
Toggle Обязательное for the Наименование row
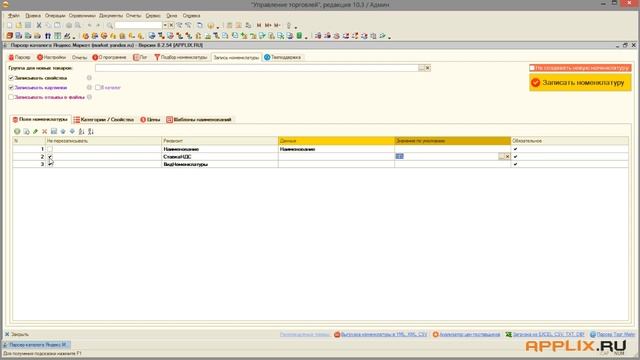(x=516, y=149)
